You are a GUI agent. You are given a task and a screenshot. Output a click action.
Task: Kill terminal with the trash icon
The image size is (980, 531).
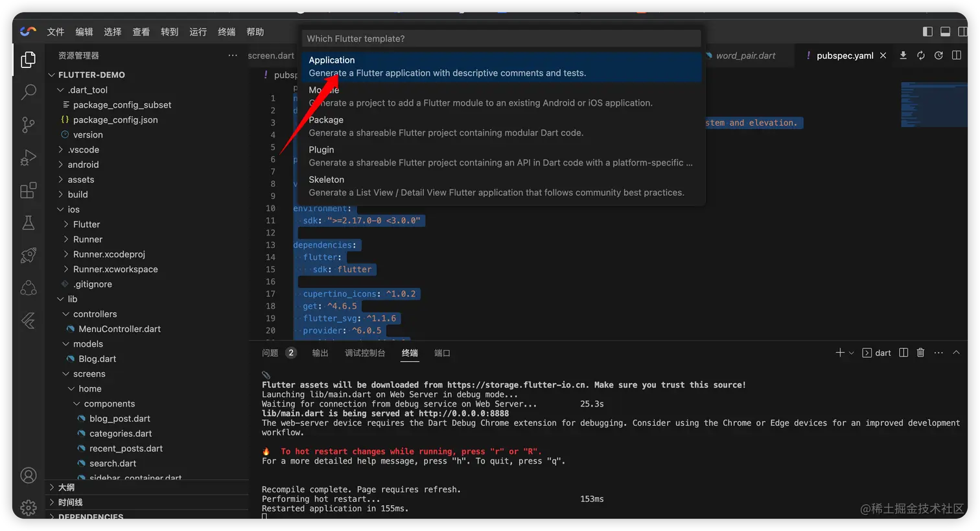920,353
